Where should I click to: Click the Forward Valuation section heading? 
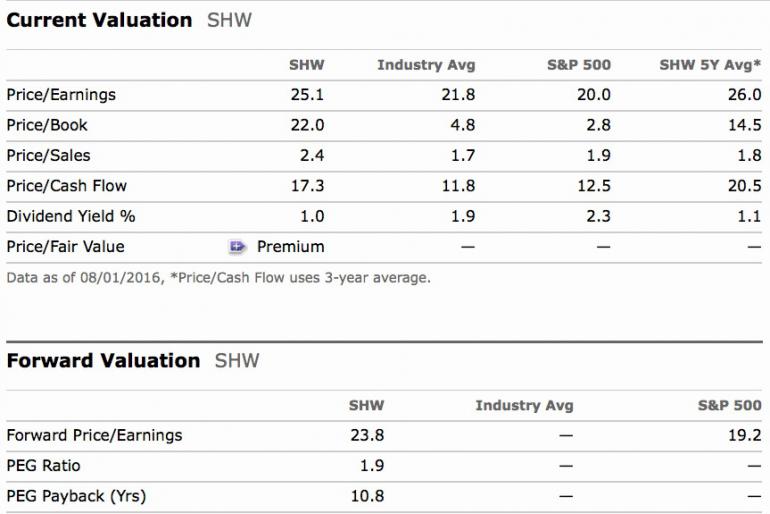click(103, 361)
